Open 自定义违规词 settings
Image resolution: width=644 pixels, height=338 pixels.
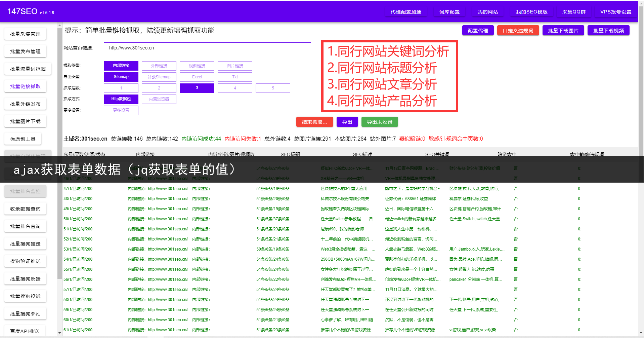click(x=518, y=30)
